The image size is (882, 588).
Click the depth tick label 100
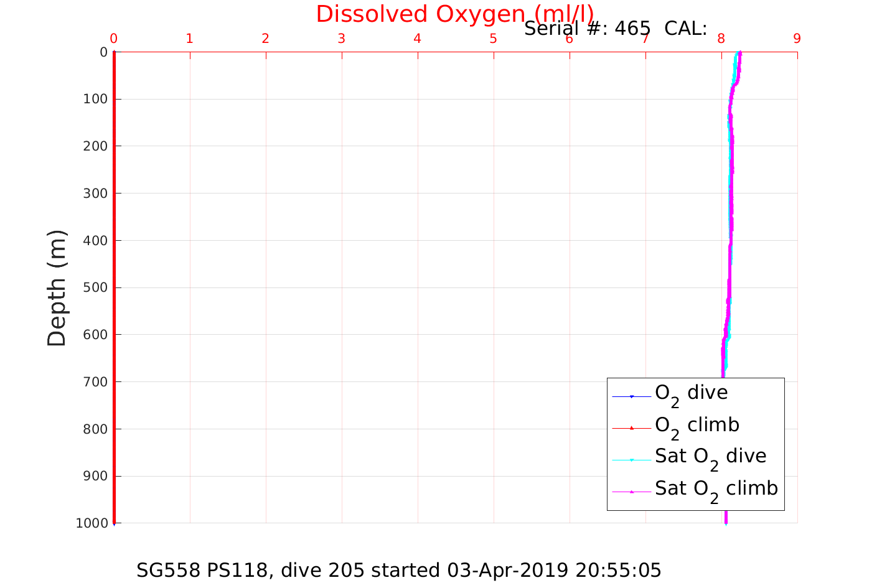(95, 99)
